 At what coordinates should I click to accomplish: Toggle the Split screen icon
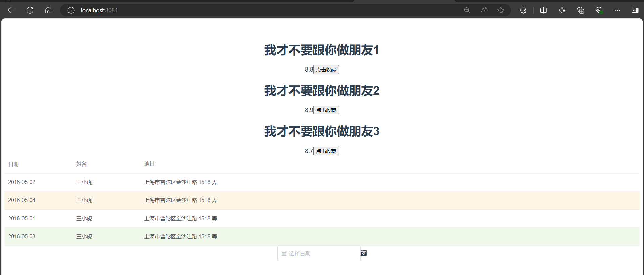[x=543, y=10]
